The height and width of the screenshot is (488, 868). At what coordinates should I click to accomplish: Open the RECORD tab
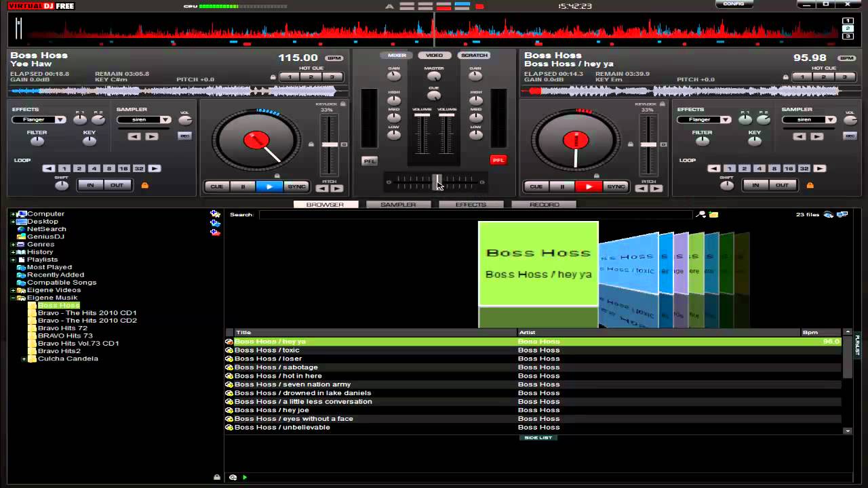coord(544,205)
